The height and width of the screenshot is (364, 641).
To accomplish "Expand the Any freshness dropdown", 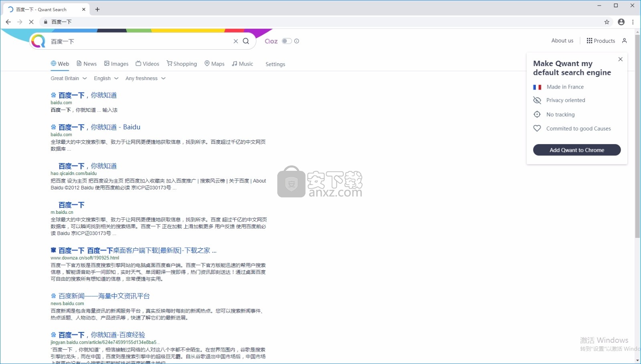I will pyautogui.click(x=145, y=78).
